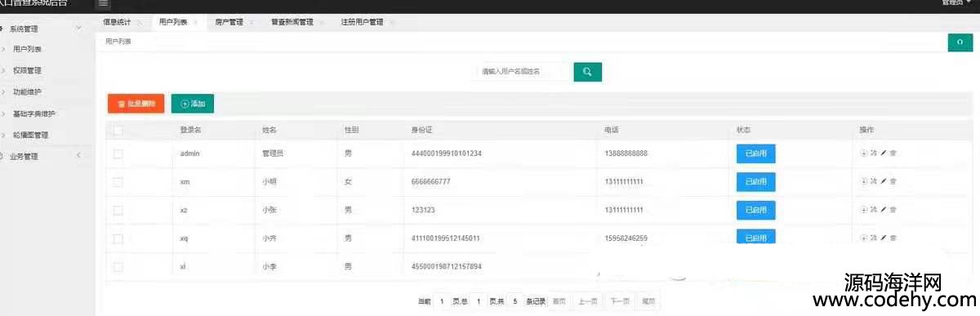Toggle the 已启用 status button for xm
Screen dimensions: 980x316
[756, 182]
